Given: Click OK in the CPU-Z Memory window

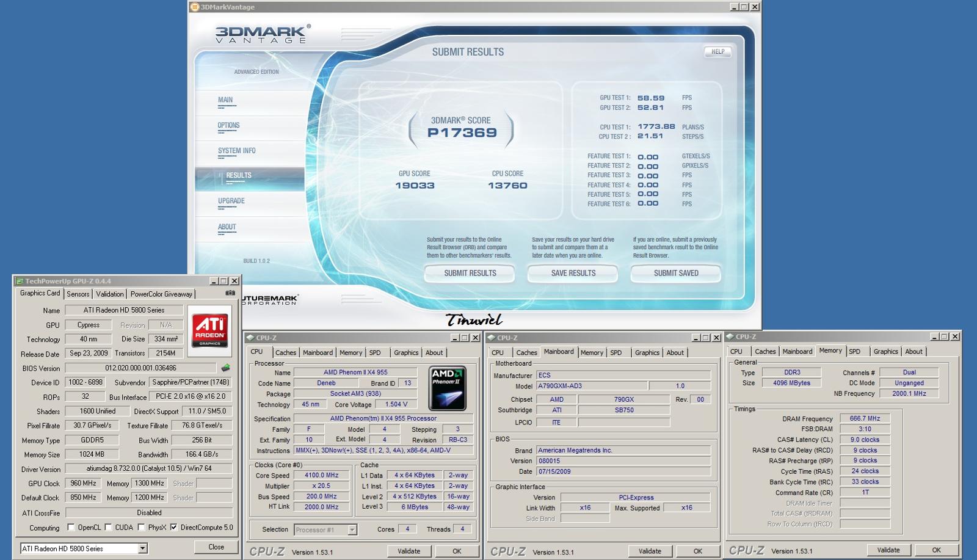Looking at the screenshot, I should pyautogui.click(x=936, y=550).
